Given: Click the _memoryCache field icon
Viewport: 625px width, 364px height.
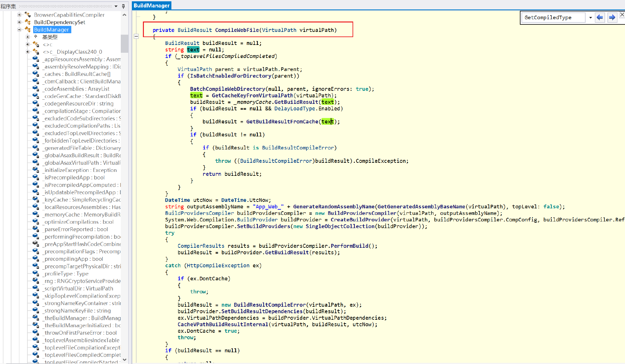Looking at the screenshot, I should coord(36,214).
